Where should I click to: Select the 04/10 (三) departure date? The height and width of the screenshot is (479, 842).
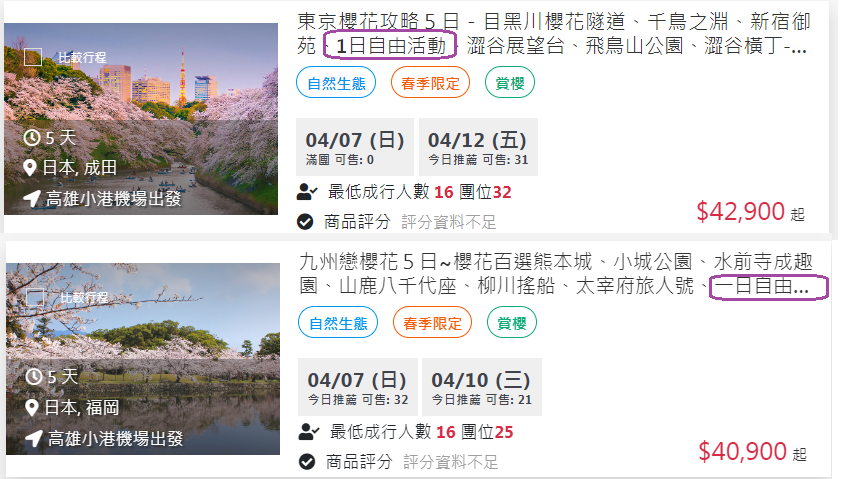click(482, 387)
